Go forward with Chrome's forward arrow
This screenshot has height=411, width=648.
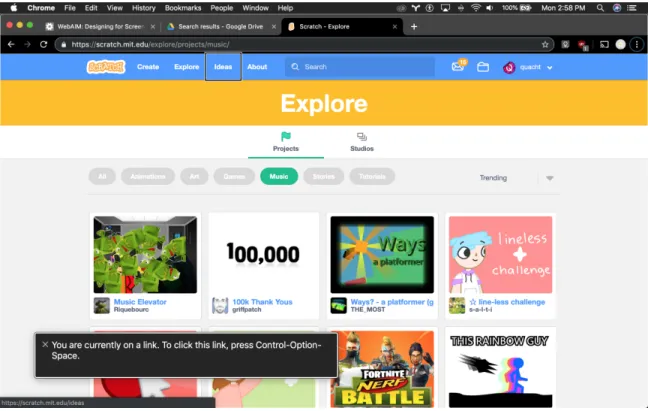click(x=27, y=45)
